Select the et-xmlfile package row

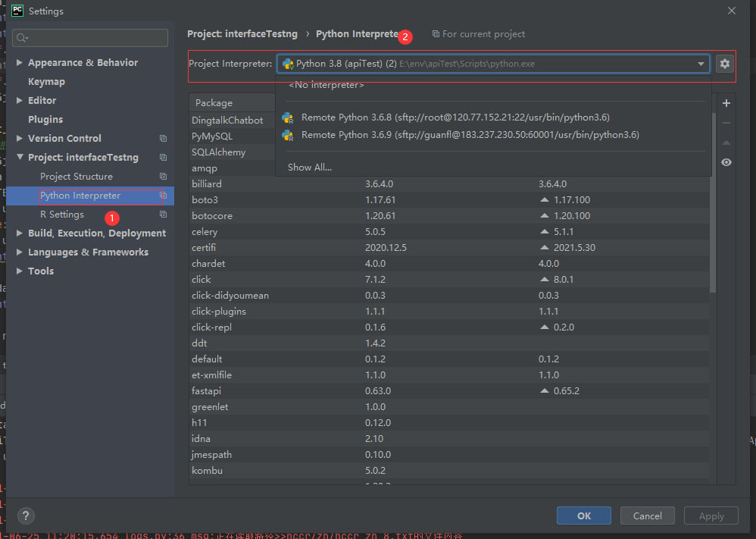[x=449, y=375]
